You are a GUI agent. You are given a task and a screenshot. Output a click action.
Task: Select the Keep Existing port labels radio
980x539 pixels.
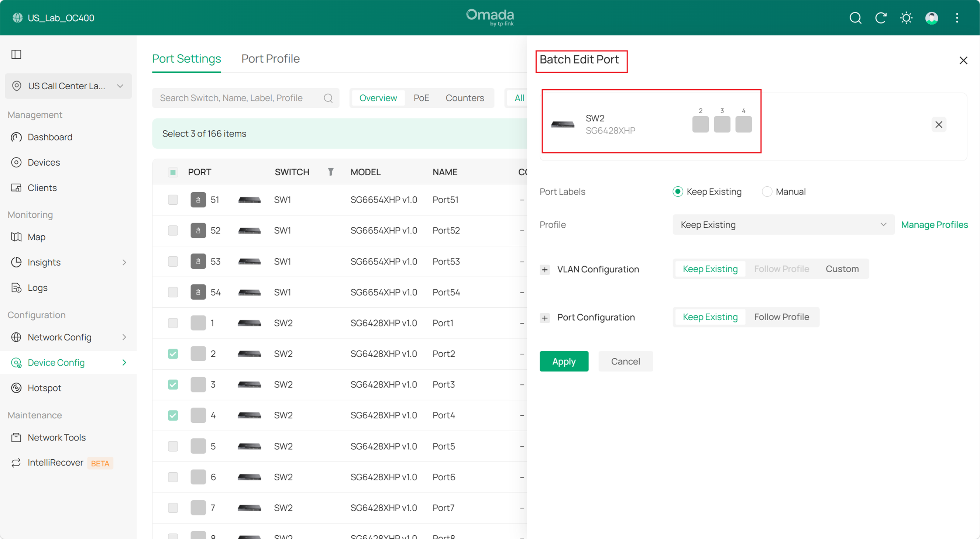coord(678,191)
